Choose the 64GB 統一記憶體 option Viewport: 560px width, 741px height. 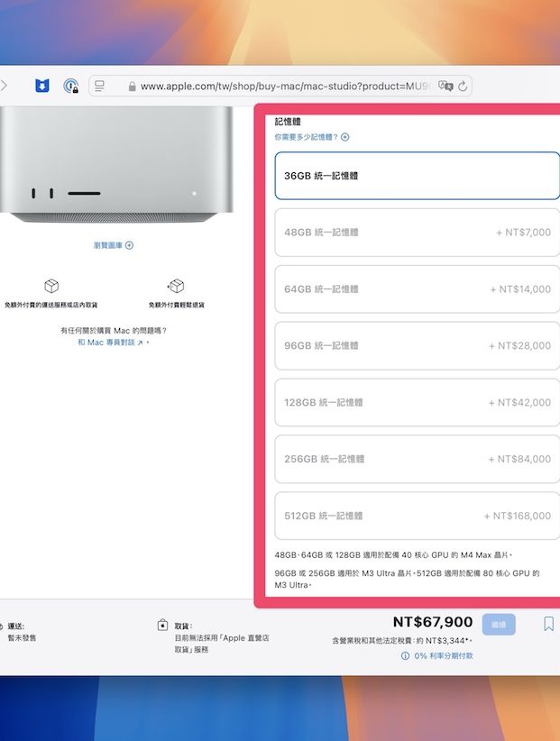click(417, 289)
